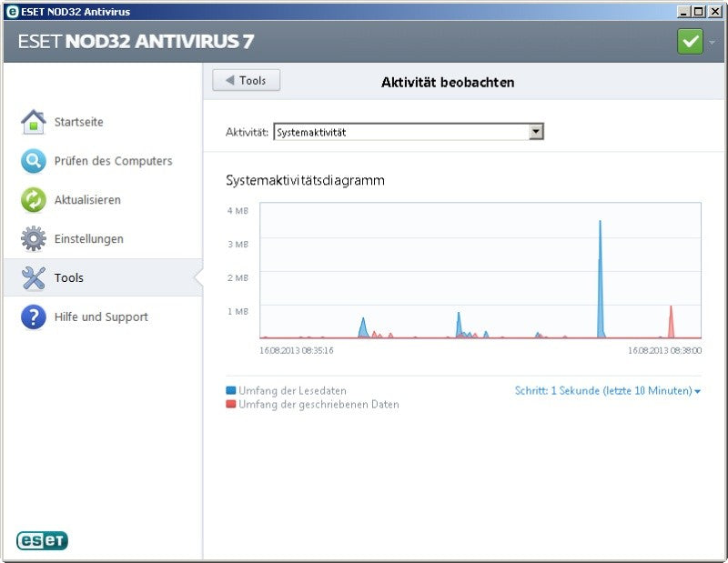Close the ESET NOD32 Antivirus window
The height and width of the screenshot is (563, 728).
(x=715, y=12)
